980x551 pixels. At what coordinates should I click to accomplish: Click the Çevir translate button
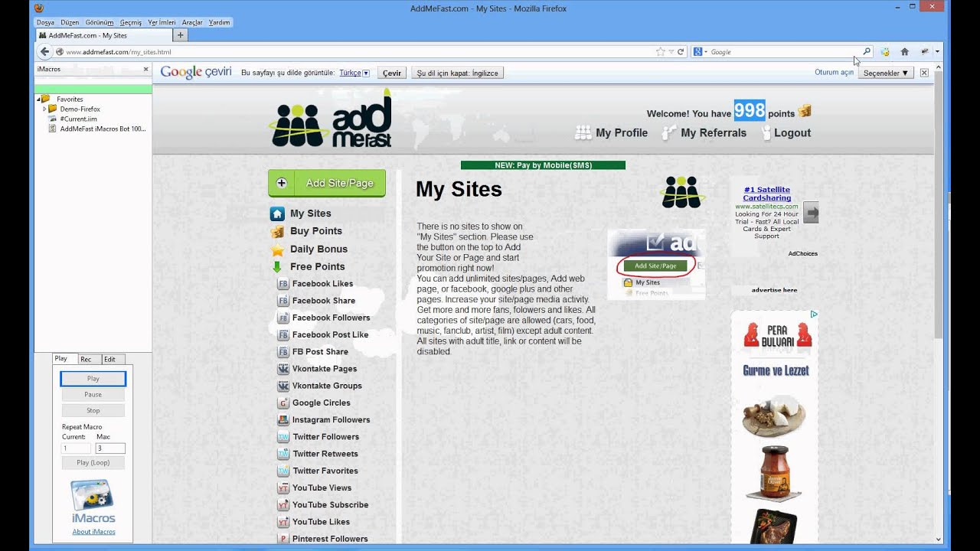tap(392, 73)
